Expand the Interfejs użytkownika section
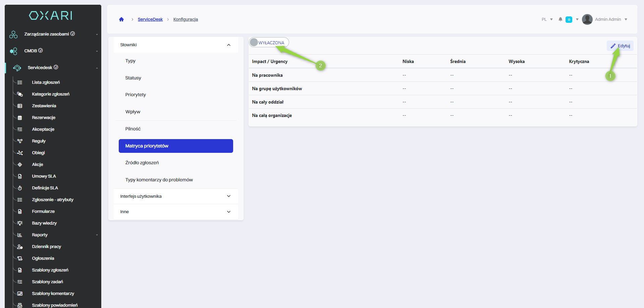The height and width of the screenshot is (308, 644). pyautogui.click(x=229, y=196)
